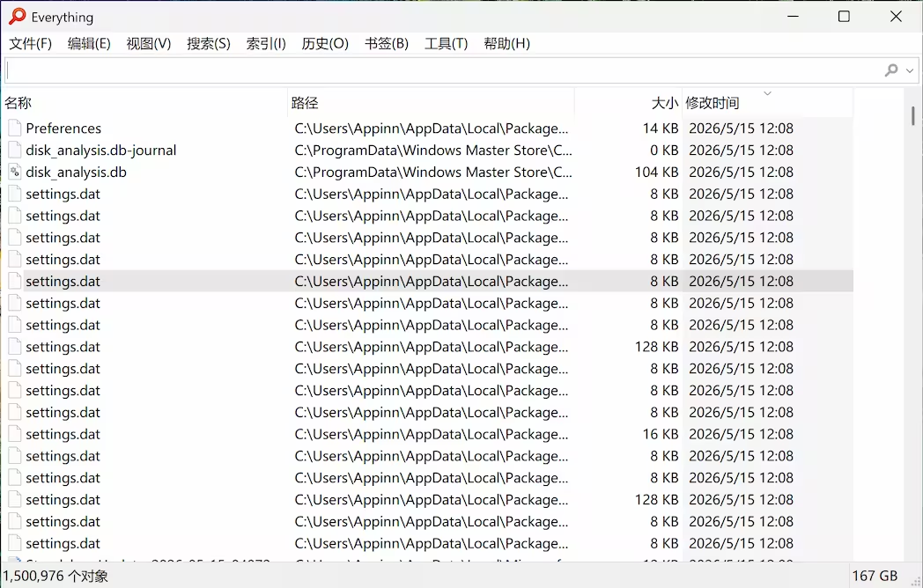Image resolution: width=923 pixels, height=588 pixels.
Task: Select the Preferences file name
Action: tap(63, 129)
